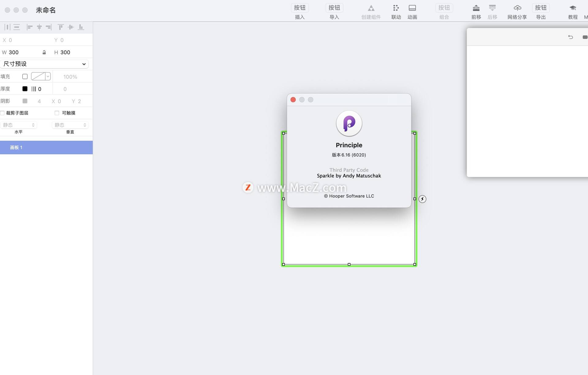Click the 前移 bring forward icon
The height and width of the screenshot is (375, 588).
click(x=476, y=8)
